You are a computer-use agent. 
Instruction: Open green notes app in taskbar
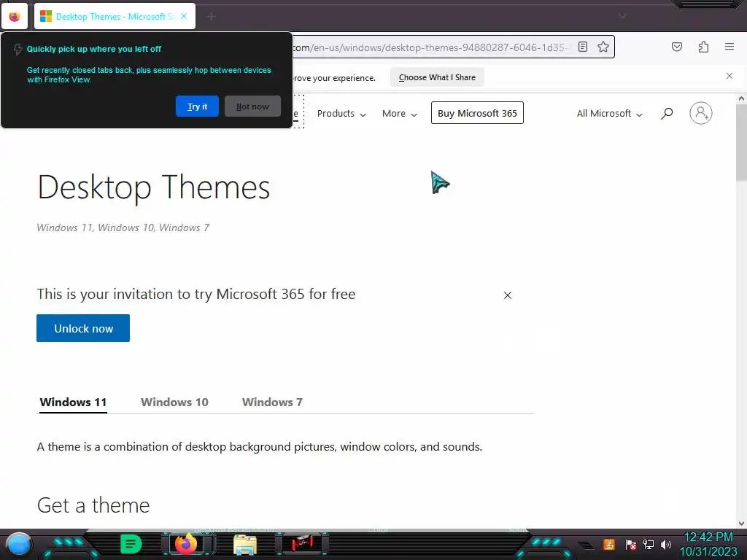(x=131, y=544)
